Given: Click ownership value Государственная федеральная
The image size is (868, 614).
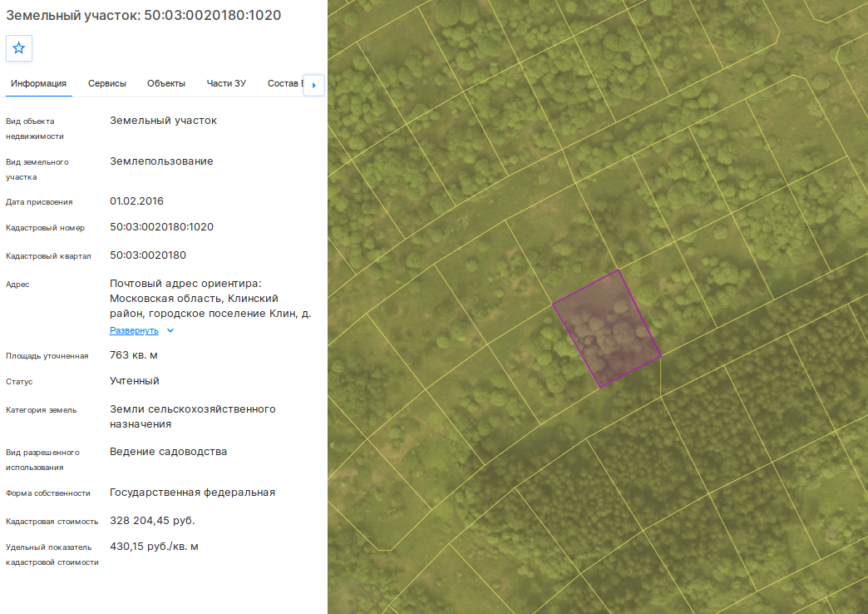Looking at the screenshot, I should click(193, 493).
